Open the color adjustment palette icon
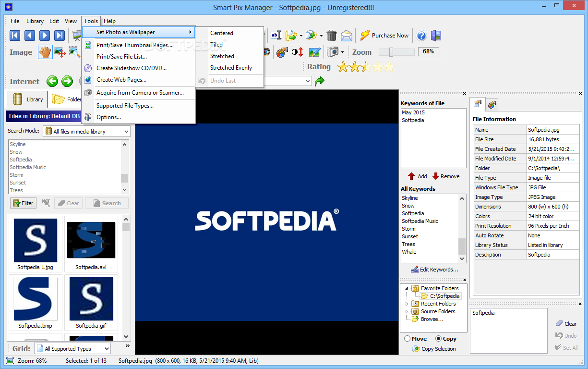Image resolution: width=588 pixels, height=369 pixels. 282,52
